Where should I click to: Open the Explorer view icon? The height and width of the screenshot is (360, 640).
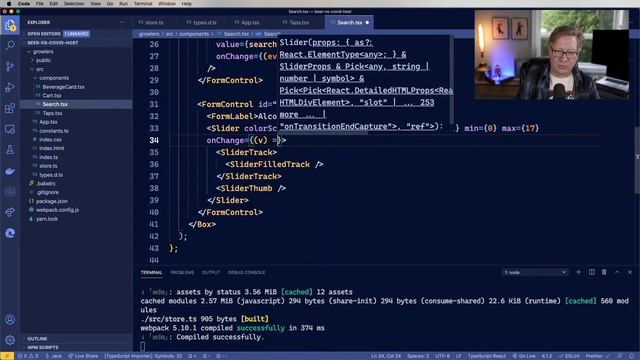(10, 25)
